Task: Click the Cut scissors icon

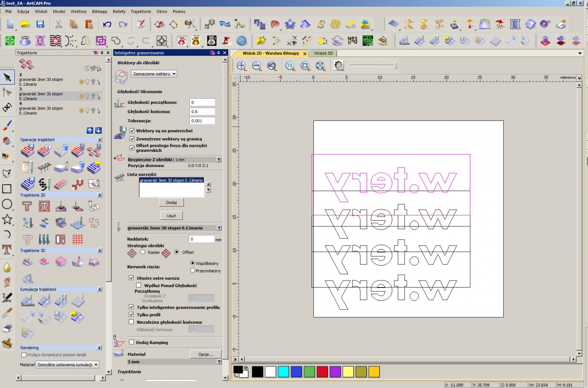Action: tap(59, 25)
